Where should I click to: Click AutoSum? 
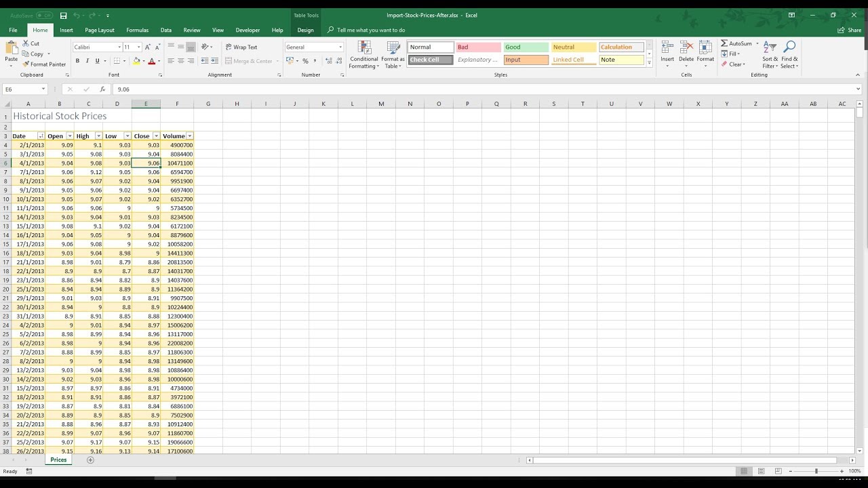[737, 43]
